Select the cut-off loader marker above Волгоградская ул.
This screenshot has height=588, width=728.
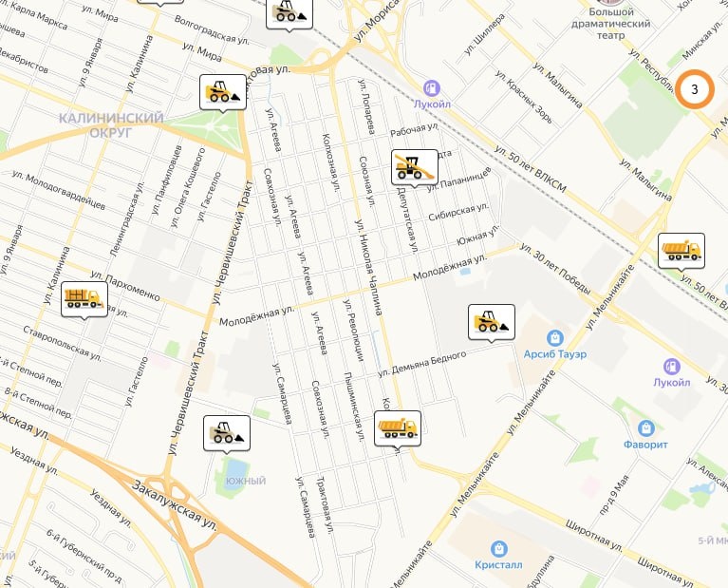[x=289, y=14]
